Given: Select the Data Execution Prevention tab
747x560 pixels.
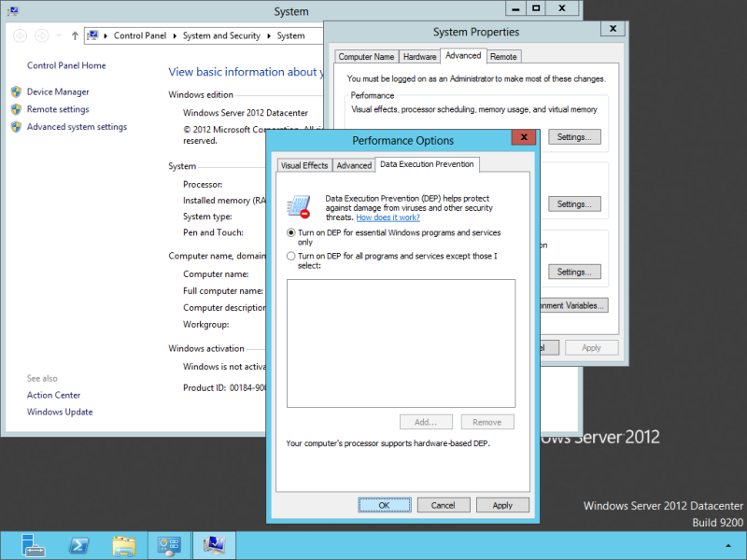Looking at the screenshot, I should click(427, 164).
